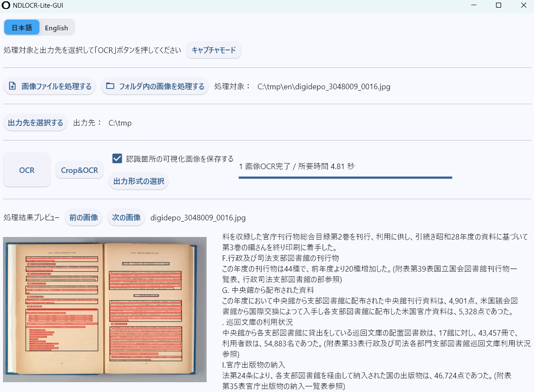Image resolution: width=534 pixels, height=392 pixels.
Task: Select the filename digidepo_3048009_0016.jpg label
Action: (x=198, y=218)
